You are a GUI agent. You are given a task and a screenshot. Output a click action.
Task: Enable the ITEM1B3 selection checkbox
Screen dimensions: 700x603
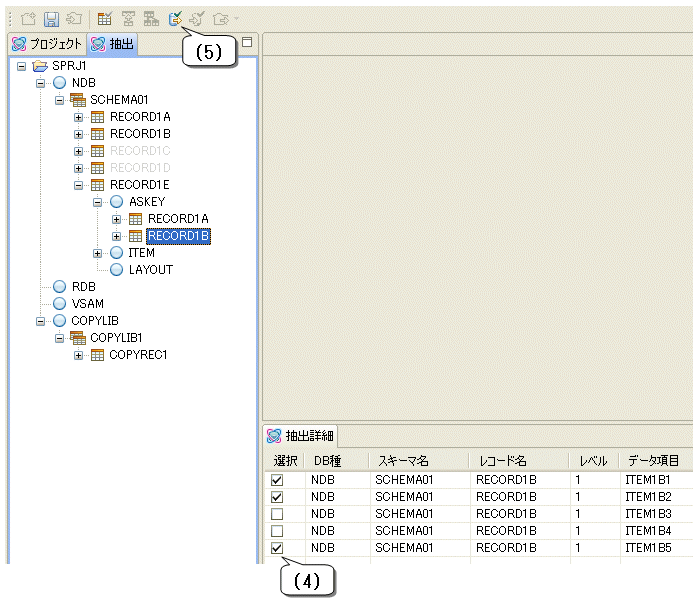tap(277, 513)
